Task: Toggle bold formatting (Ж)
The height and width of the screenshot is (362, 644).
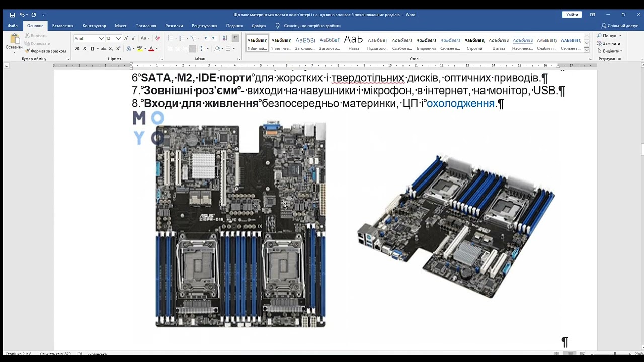Action: pyautogui.click(x=77, y=49)
